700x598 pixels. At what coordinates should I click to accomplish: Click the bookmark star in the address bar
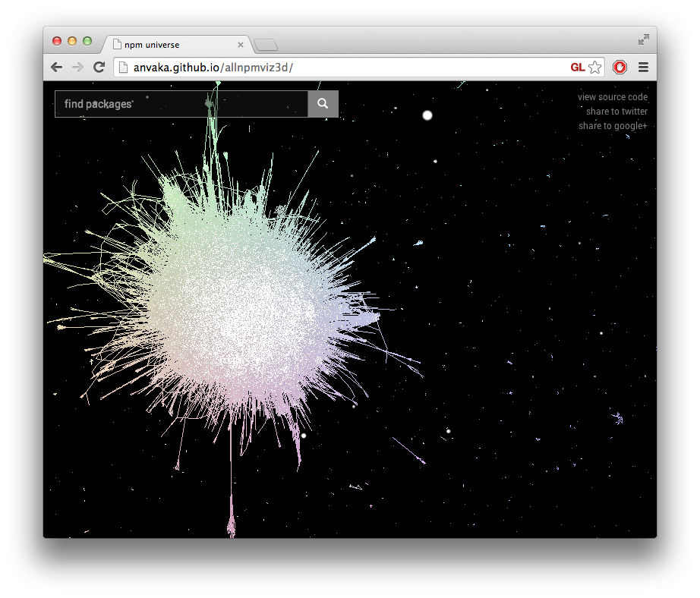click(x=594, y=67)
